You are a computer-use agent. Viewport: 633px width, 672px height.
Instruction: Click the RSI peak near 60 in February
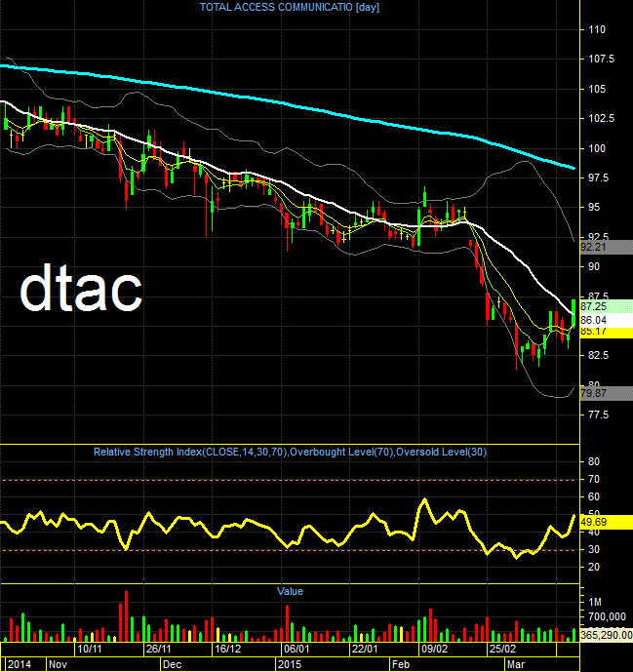[424, 499]
